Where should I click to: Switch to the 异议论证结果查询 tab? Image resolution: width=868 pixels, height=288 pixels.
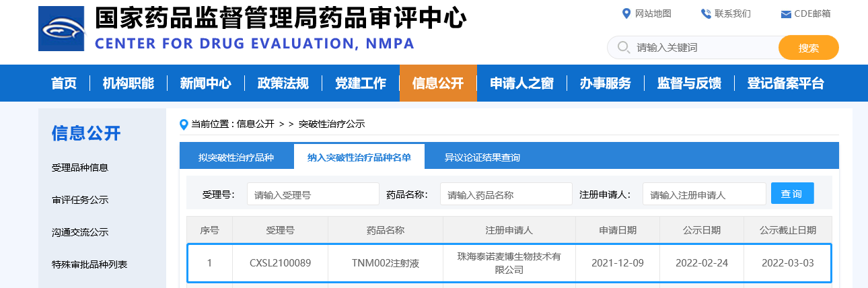pos(482,157)
